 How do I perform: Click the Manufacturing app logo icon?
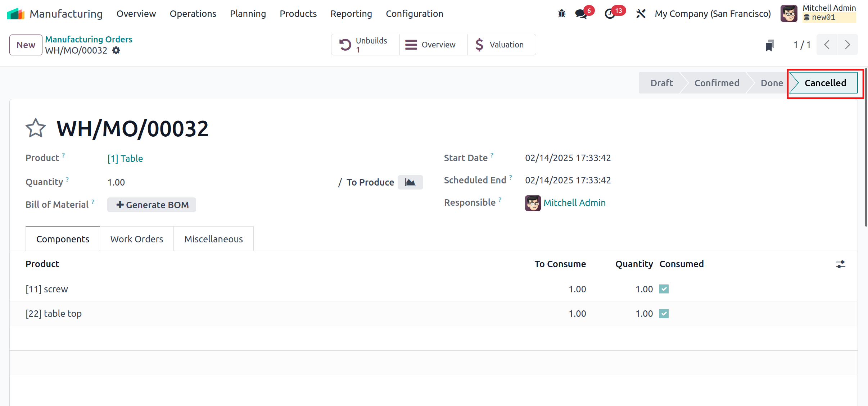pos(16,14)
